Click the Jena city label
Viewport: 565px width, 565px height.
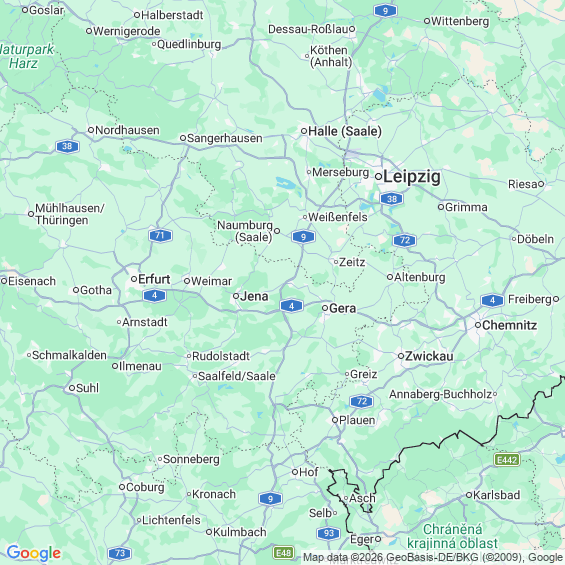pyautogui.click(x=254, y=296)
